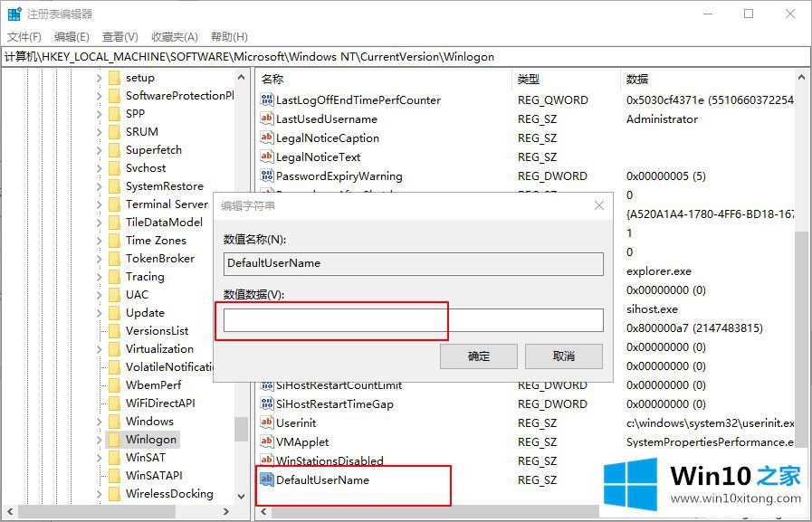Viewport: 812px width, 522px height.
Task: Select the WiFiDirectAPI key
Action: (x=160, y=403)
